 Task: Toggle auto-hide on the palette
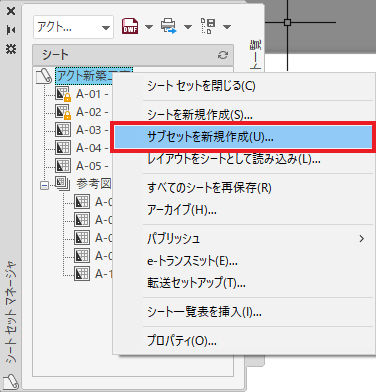pyautogui.click(x=11, y=30)
